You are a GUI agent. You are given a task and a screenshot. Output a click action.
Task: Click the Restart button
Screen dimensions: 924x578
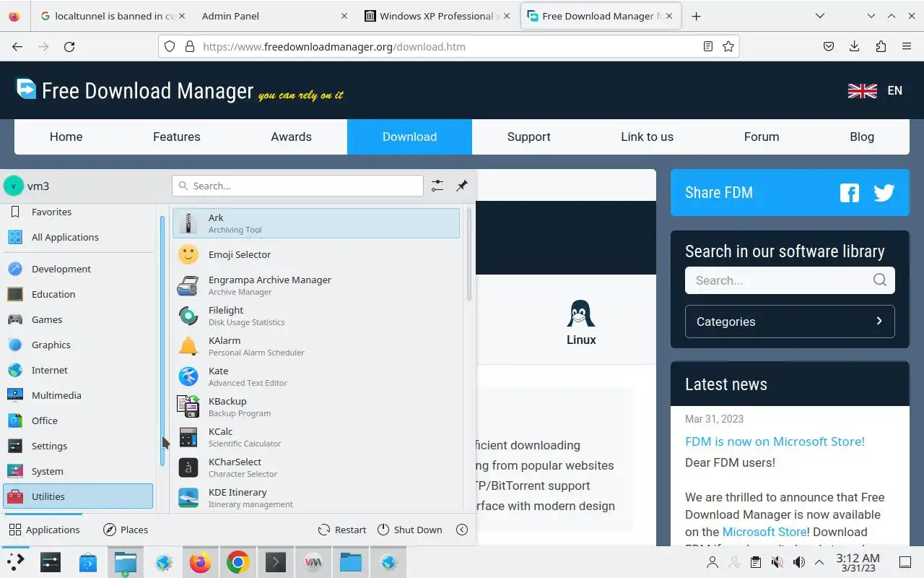pos(342,530)
